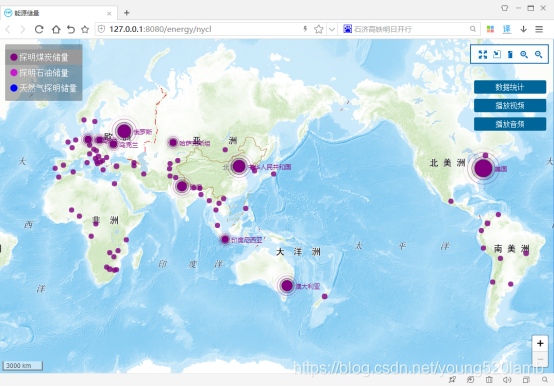Open downloads with the down arrow icon

pyautogui.click(x=524, y=29)
